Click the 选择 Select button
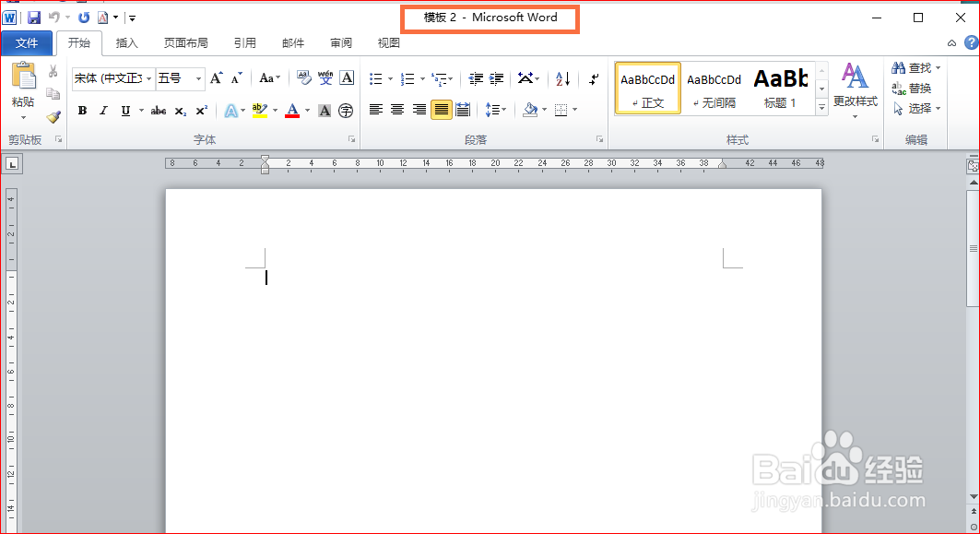980x534 pixels. (x=916, y=109)
